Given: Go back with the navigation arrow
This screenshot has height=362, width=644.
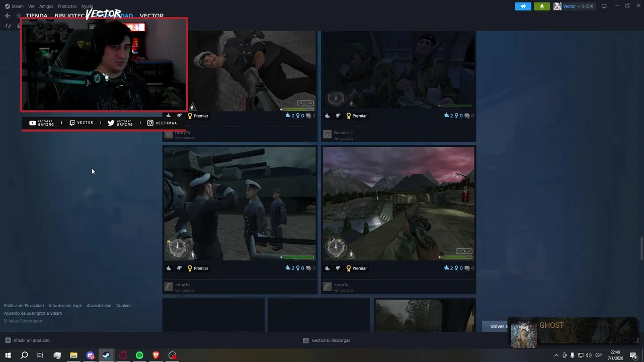Looking at the screenshot, I should point(8,16).
